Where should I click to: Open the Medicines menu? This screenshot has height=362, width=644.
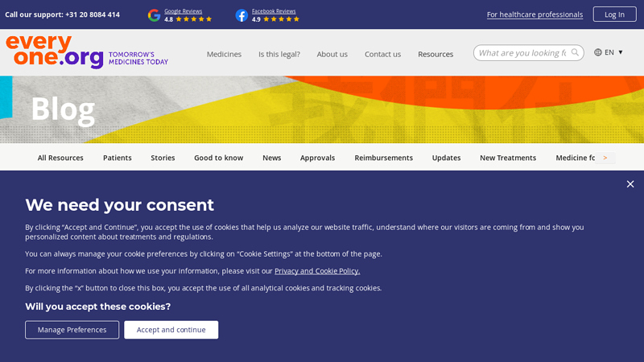(x=224, y=54)
